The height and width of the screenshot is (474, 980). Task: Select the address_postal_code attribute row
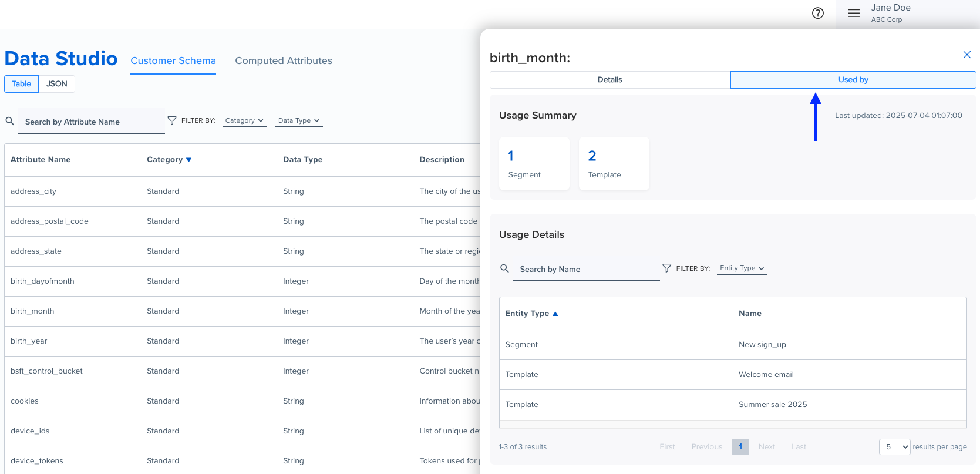click(x=243, y=221)
